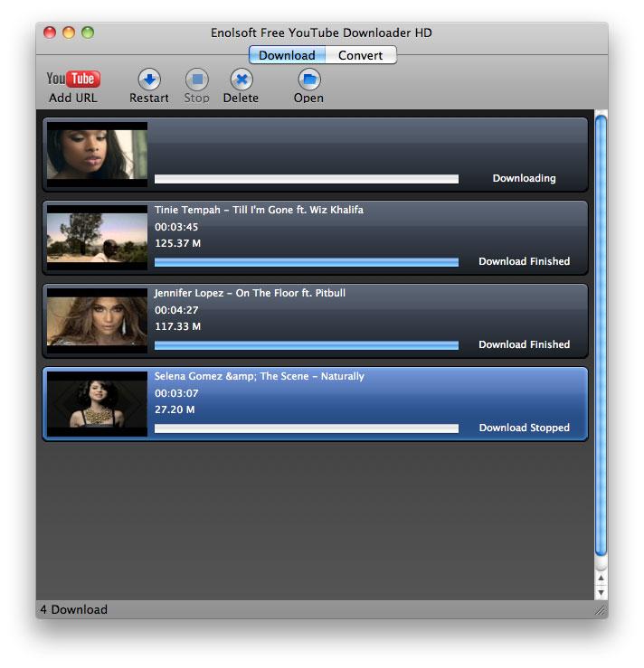Image resolution: width=644 pixels, height=668 pixels.
Task: Click the Tinie Tempah download progress bar
Action: point(307,262)
